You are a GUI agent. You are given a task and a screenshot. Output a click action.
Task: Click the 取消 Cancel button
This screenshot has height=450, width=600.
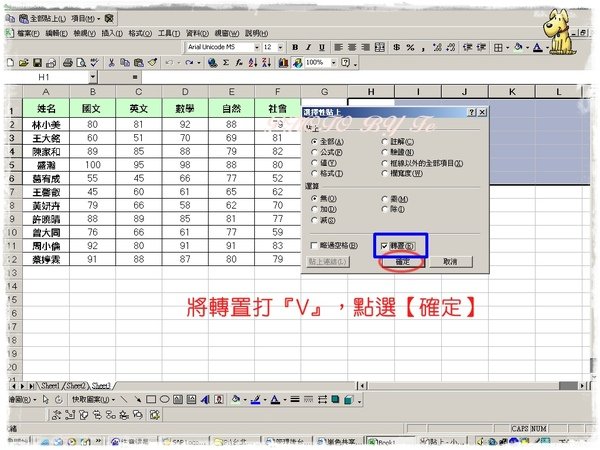(x=450, y=262)
